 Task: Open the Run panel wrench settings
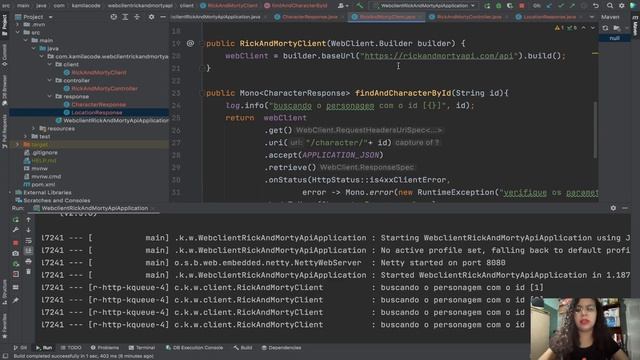(x=16, y=230)
